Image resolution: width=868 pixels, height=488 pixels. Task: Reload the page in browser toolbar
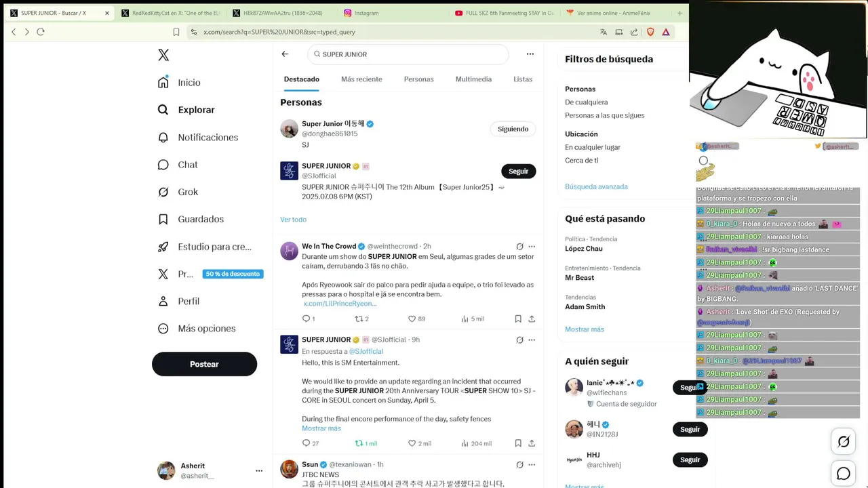click(41, 32)
